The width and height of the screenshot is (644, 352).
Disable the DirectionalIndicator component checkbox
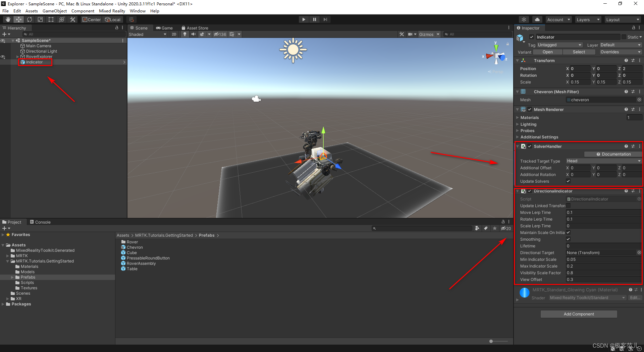pos(530,191)
